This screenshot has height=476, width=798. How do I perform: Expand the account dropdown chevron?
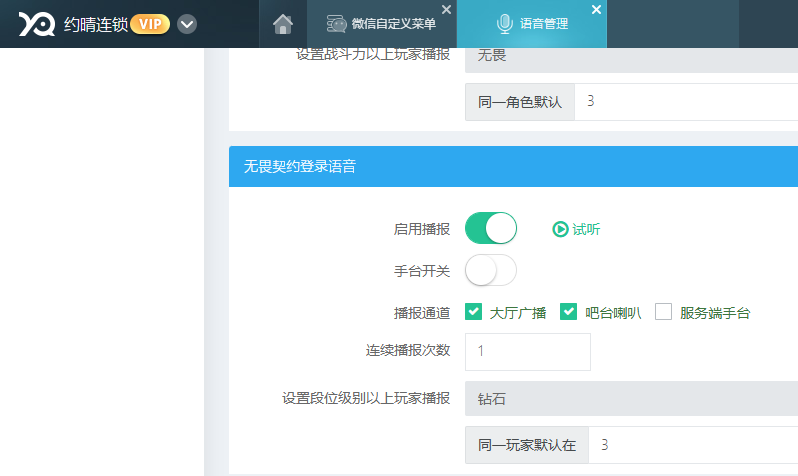[x=187, y=24]
